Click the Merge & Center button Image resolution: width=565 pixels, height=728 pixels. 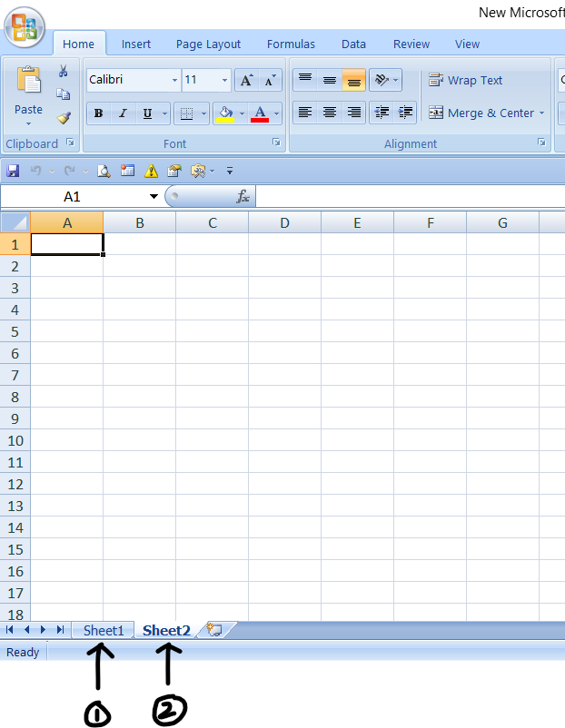486,113
